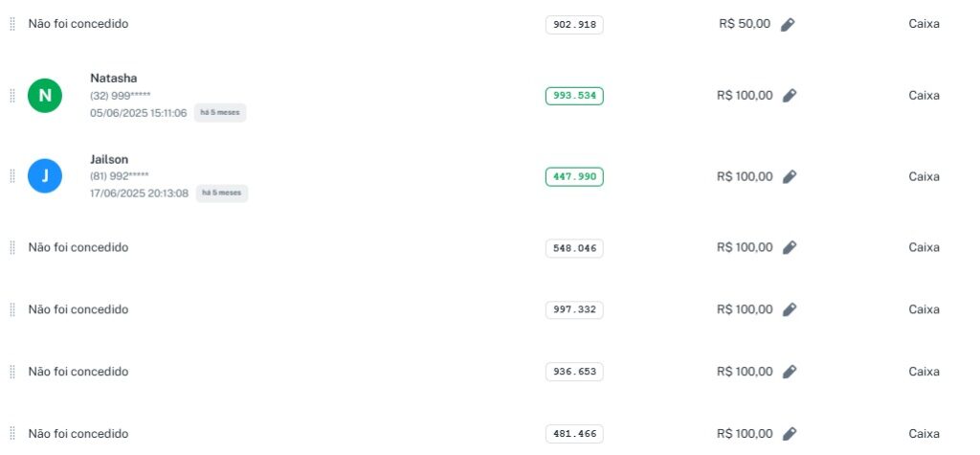The image size is (980, 455).
Task: Select the code badge 447.990
Action: coord(574,177)
